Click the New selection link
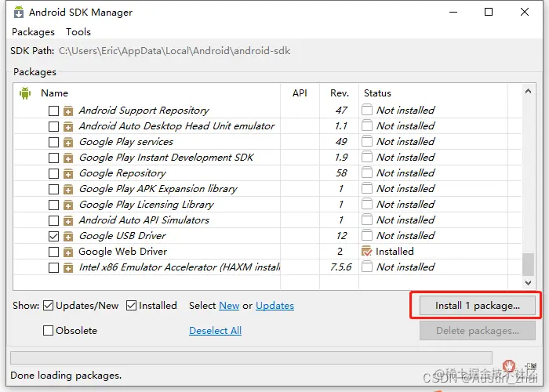 click(x=229, y=306)
